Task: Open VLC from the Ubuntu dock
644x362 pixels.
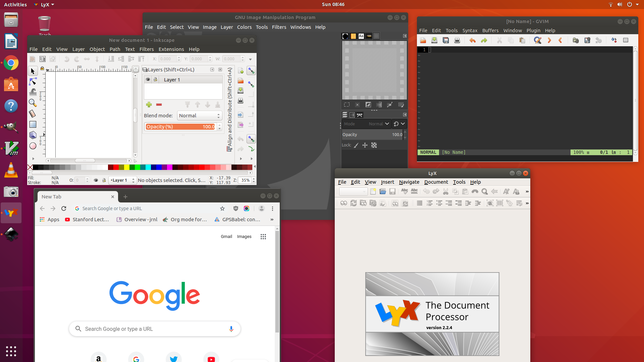Action: click(x=11, y=170)
